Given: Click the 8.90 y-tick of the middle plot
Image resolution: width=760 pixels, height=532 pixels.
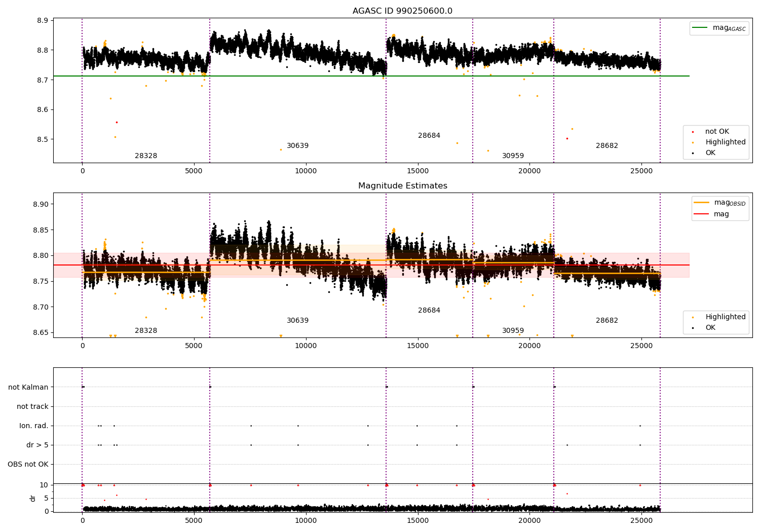Looking at the screenshot, I should coord(41,205).
